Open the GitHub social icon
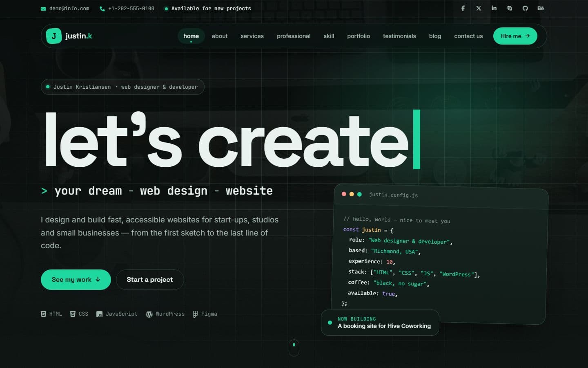 (x=525, y=8)
